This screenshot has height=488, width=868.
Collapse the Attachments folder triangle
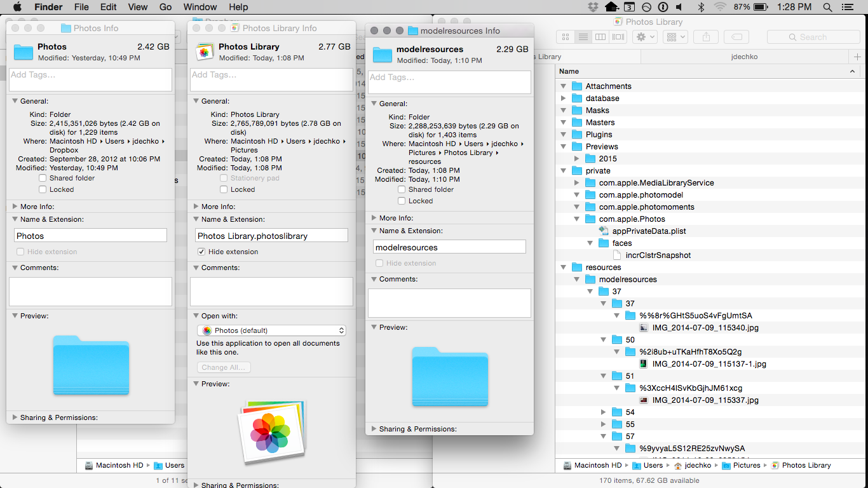pos(563,86)
